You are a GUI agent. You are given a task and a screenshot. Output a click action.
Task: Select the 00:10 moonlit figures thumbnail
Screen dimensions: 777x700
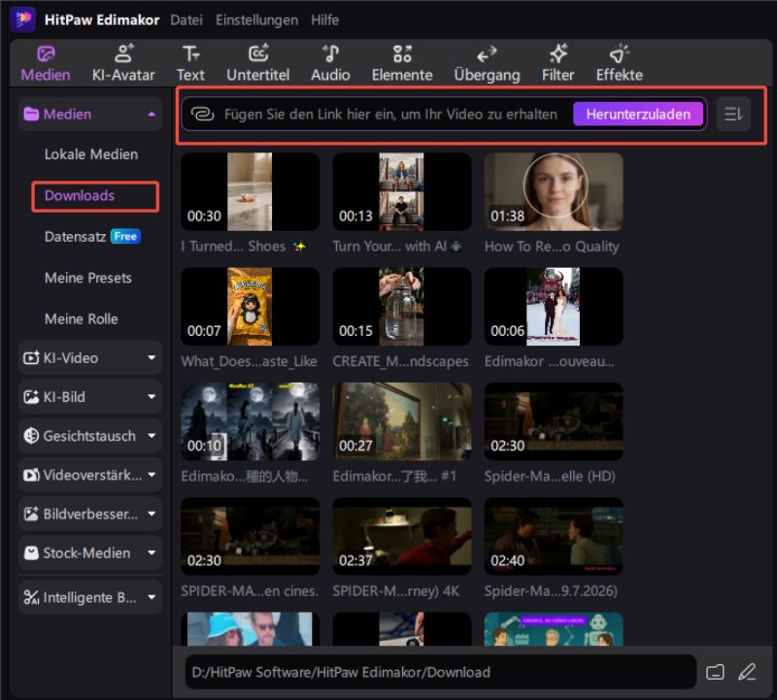[250, 421]
